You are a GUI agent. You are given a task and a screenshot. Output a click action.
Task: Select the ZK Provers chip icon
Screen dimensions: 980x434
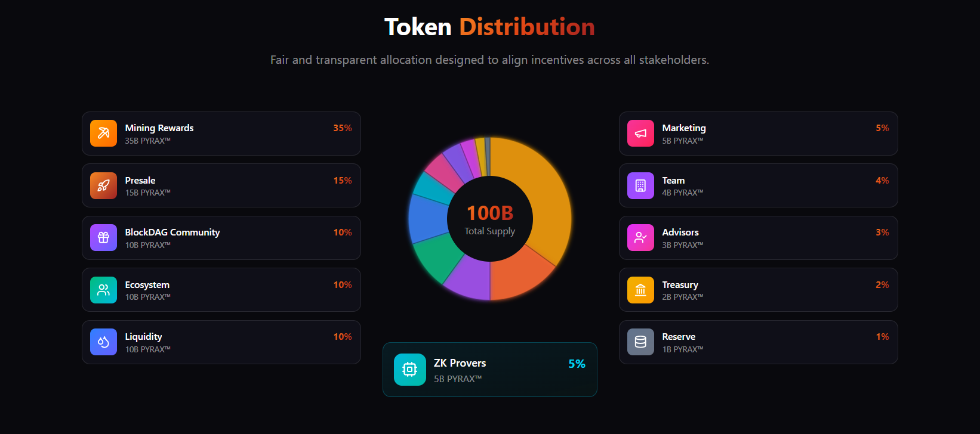point(409,370)
